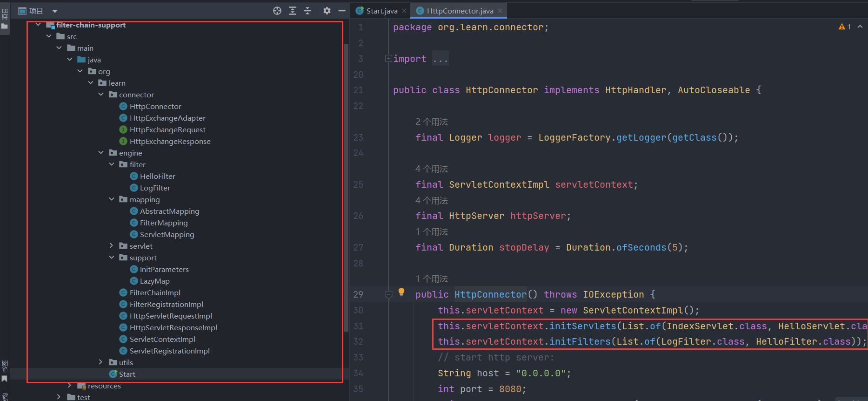Select HelloFilter class in tree
The height and width of the screenshot is (401, 868).
158,176
